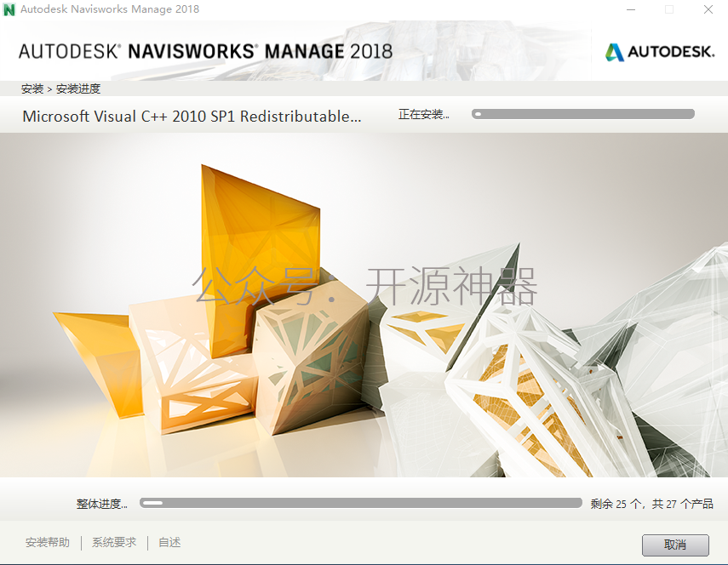
Task: Click the AUTODESK NAVISWORKS MANAGE 2018 banner heading
Action: 206,52
